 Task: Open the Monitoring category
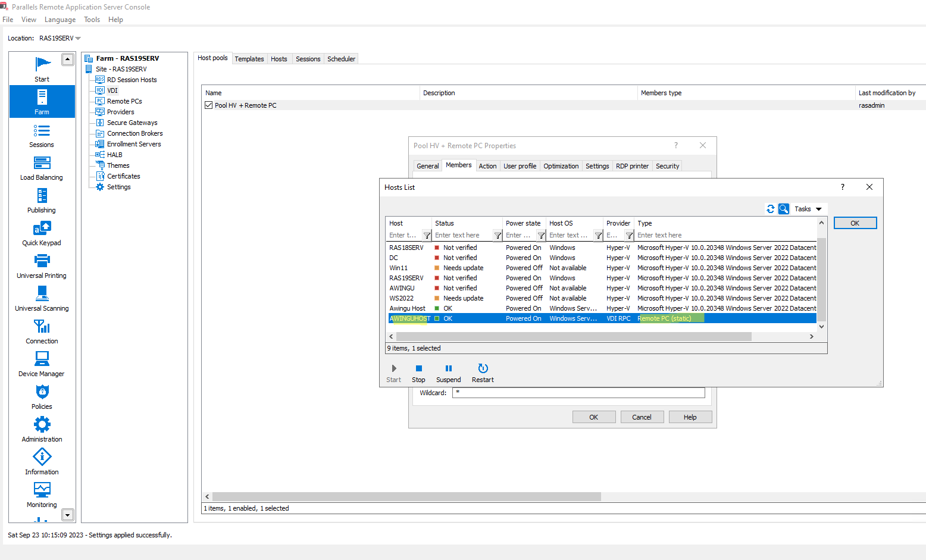point(42,495)
